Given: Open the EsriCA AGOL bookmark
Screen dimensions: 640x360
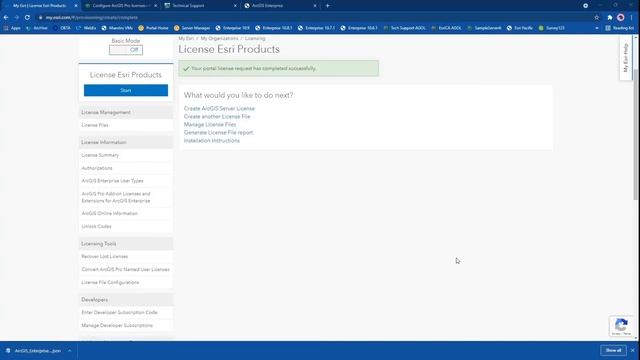Looking at the screenshot, I should pos(446,28).
